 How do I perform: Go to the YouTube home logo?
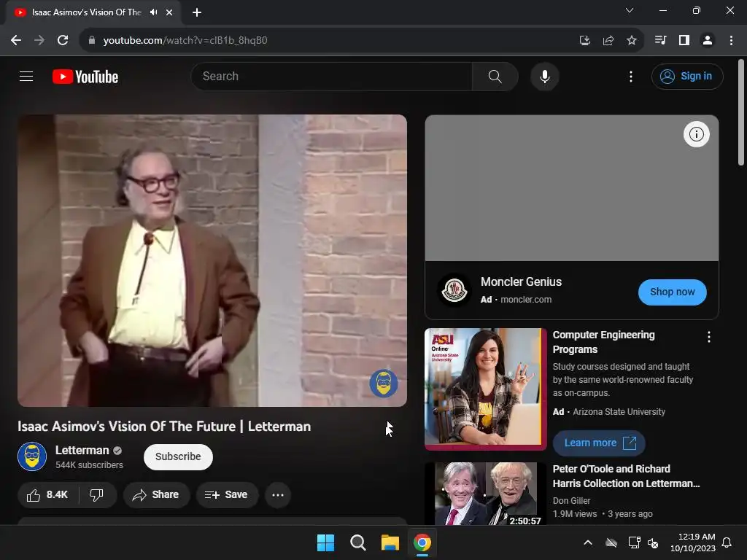click(x=85, y=77)
